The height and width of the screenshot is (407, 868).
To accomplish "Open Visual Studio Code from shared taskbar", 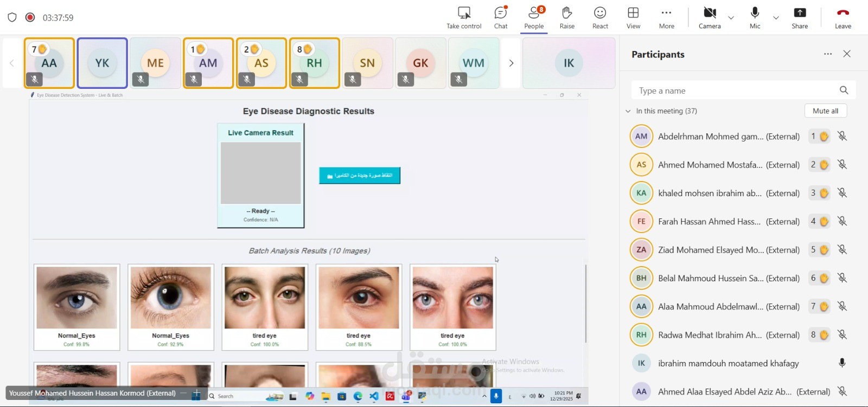I will [x=374, y=396].
